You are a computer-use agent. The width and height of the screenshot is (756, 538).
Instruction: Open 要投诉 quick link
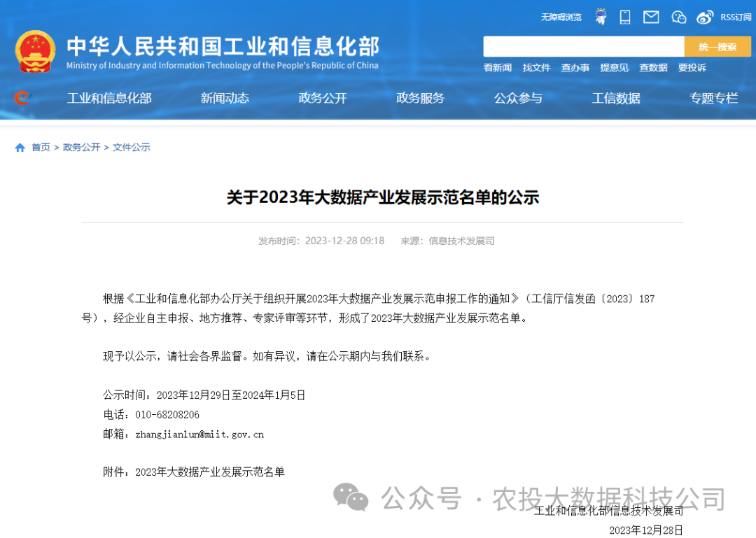tap(692, 67)
